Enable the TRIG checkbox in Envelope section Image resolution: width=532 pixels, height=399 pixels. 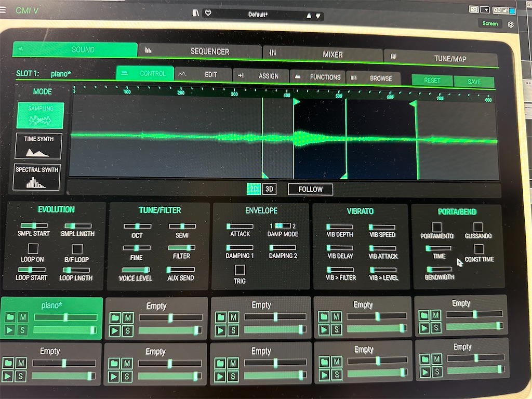point(240,270)
